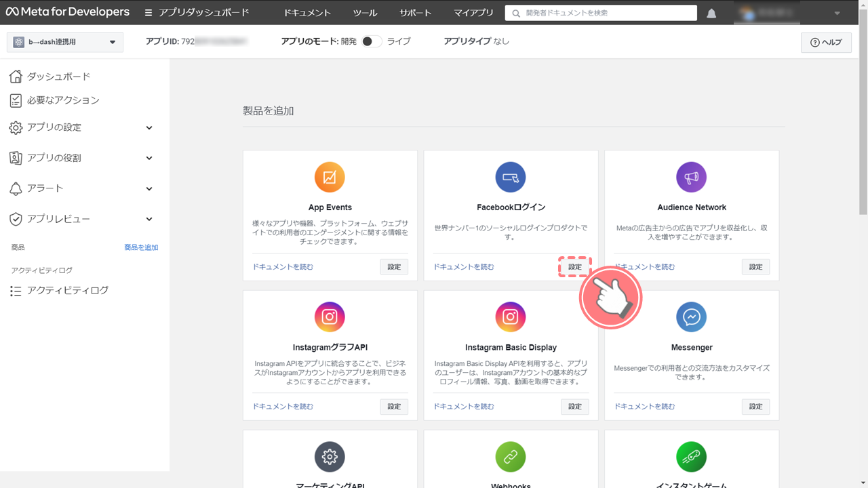Toggle the app mode switch to ライブ
The height and width of the screenshot is (488, 868).
tap(371, 41)
